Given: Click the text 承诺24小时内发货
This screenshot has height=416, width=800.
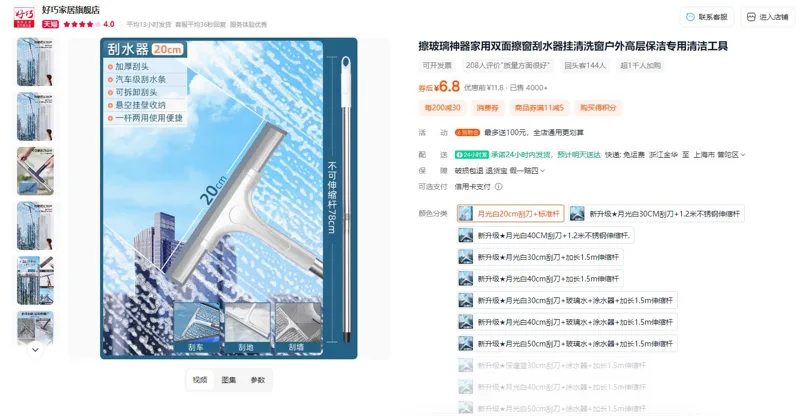Looking at the screenshot, I should 521,155.
